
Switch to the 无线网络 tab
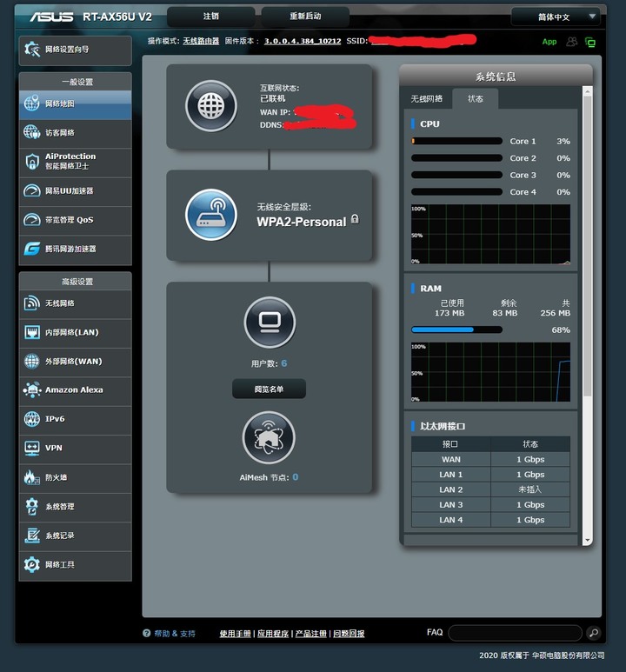[426, 99]
